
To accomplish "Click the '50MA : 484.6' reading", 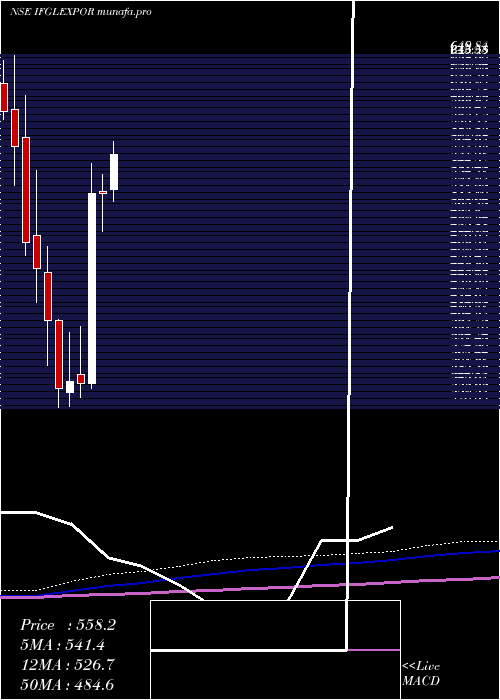I will point(68,684).
